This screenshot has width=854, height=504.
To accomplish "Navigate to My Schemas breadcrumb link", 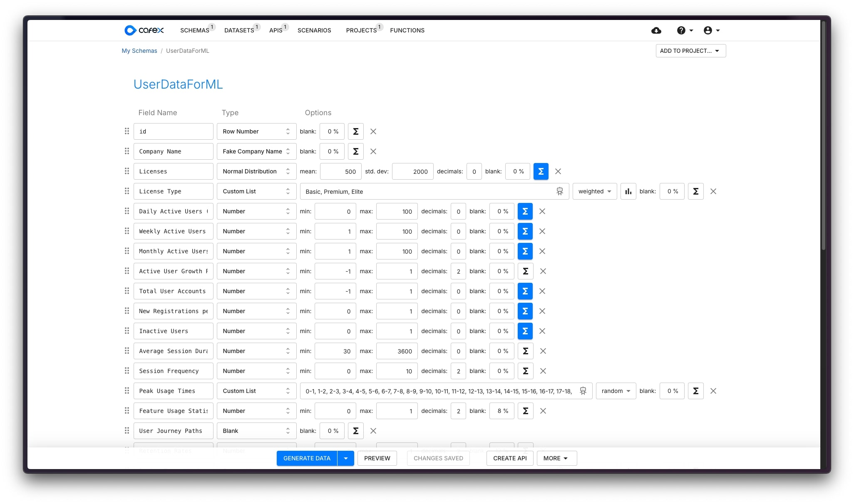I will [x=139, y=51].
